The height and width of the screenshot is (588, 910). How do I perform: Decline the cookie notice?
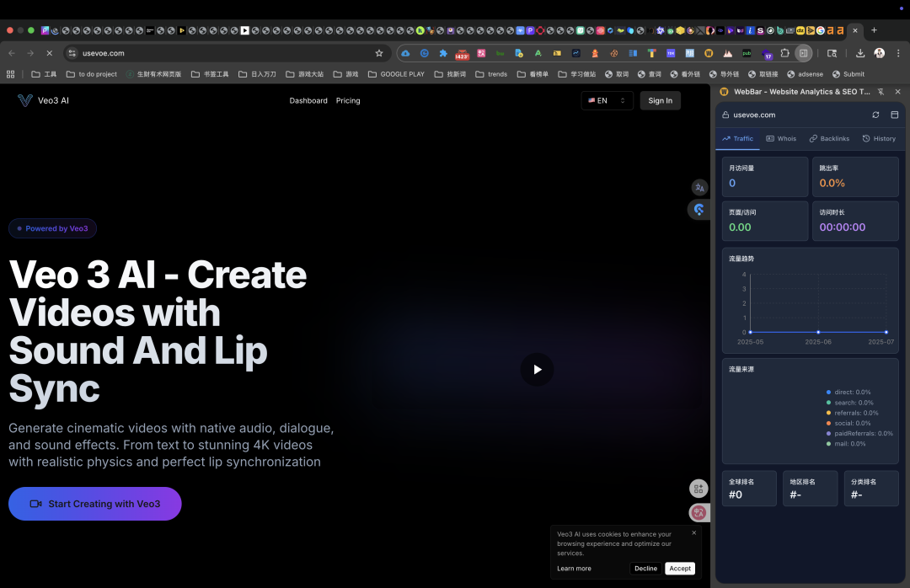pyautogui.click(x=645, y=569)
